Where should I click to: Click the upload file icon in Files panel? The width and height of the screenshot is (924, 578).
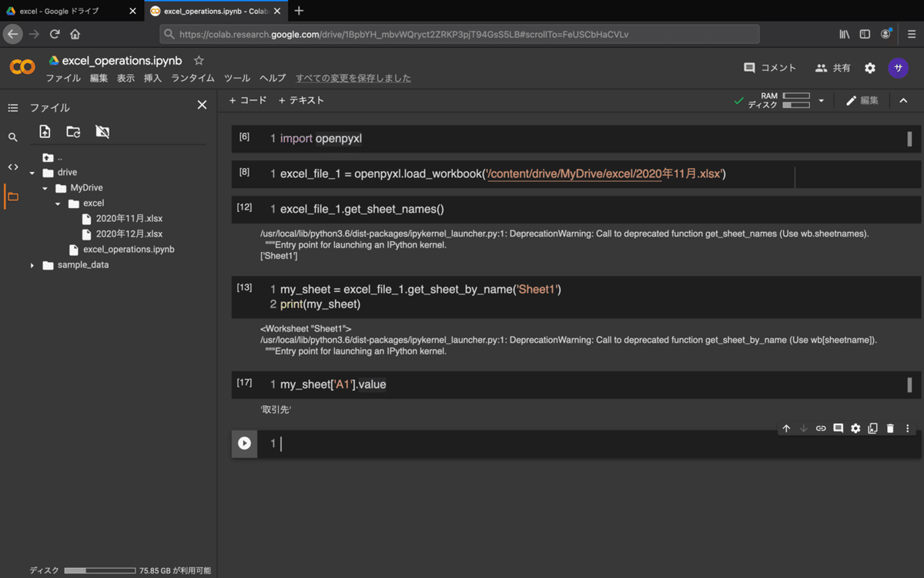coord(45,132)
